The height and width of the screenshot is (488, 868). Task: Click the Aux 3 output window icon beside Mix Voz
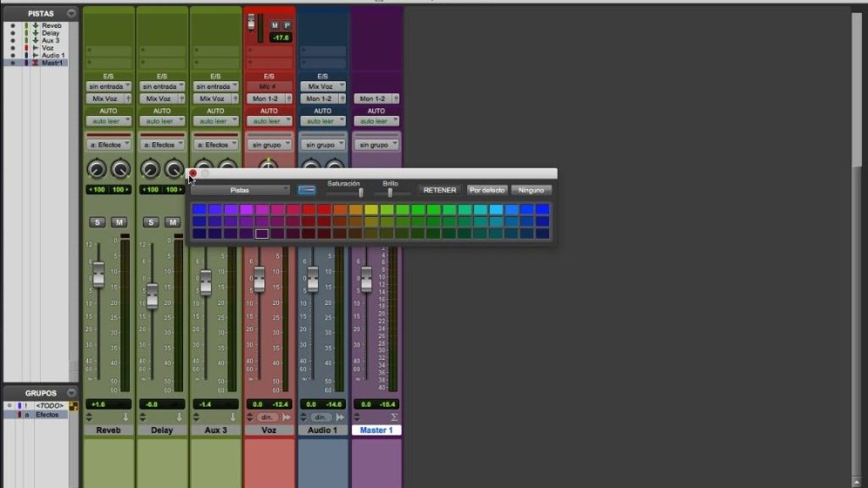236,98
